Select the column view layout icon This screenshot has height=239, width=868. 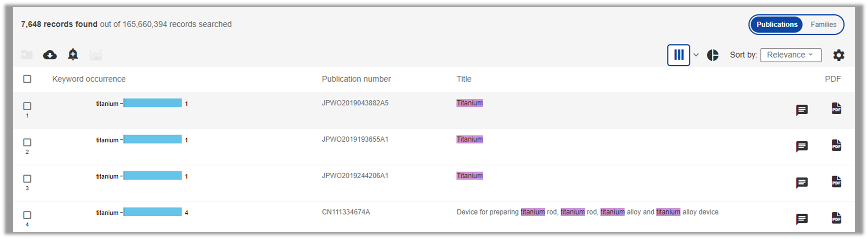click(679, 55)
